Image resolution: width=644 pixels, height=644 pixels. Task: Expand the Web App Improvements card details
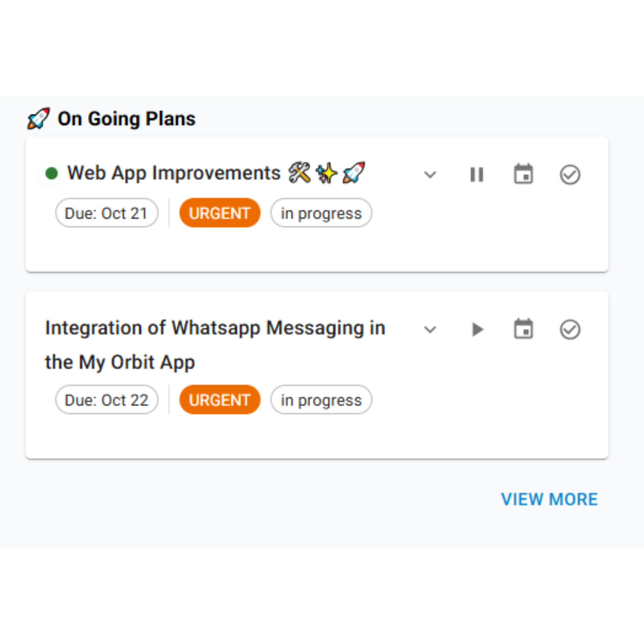point(430,174)
